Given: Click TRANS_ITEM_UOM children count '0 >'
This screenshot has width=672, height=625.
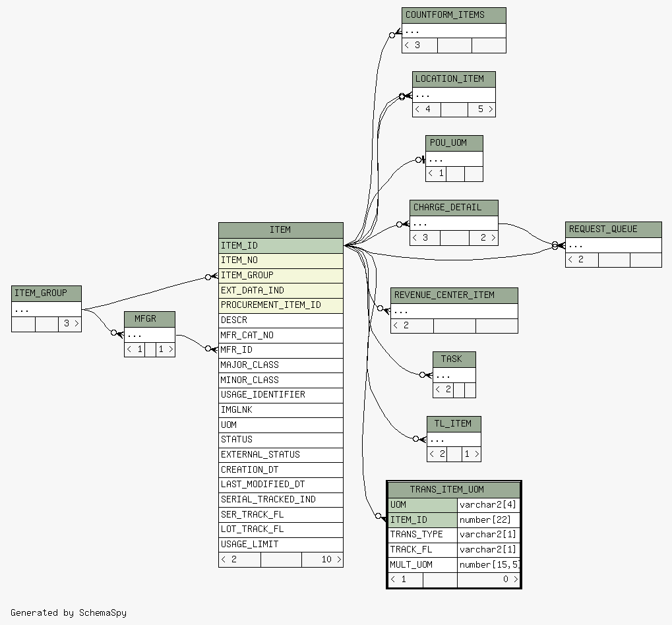Looking at the screenshot, I should [x=488, y=580].
